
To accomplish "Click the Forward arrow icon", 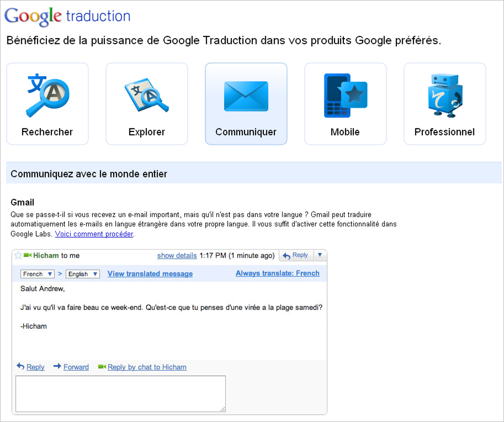I will 57,366.
